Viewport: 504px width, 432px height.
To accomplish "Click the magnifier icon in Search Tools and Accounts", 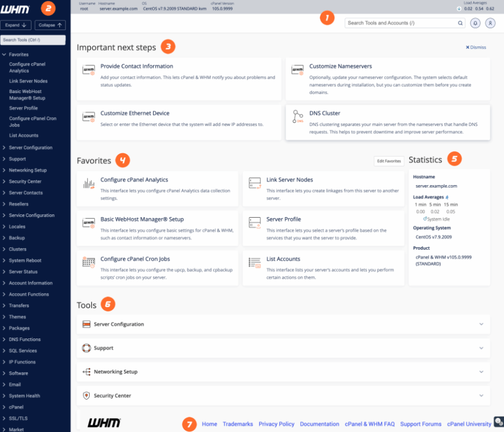I will [x=460, y=23].
